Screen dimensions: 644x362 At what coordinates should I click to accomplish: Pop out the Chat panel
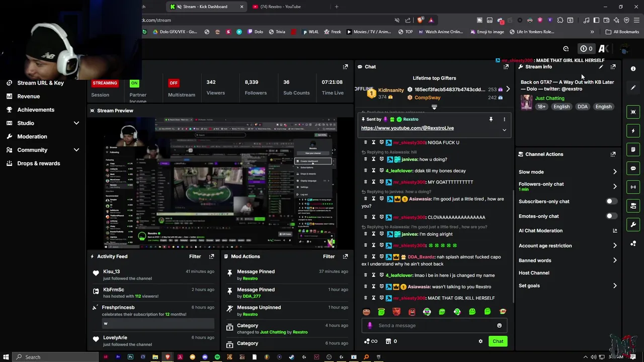pos(506,66)
